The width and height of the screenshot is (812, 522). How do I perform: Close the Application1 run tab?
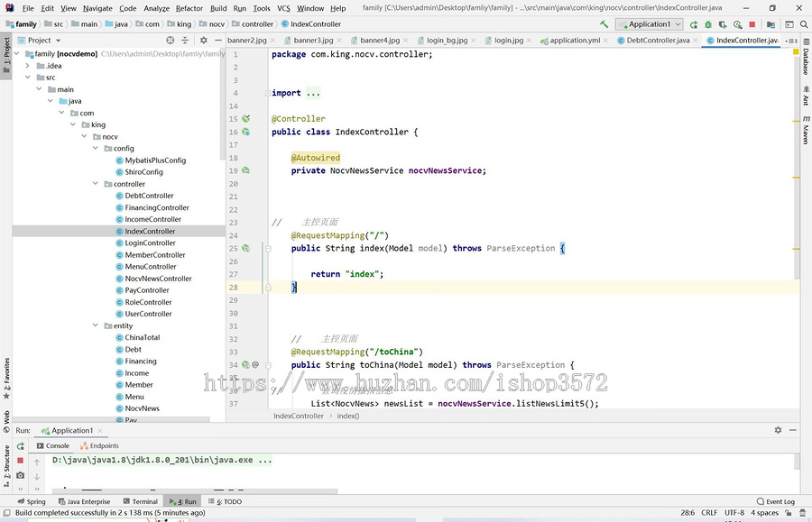[100, 430]
